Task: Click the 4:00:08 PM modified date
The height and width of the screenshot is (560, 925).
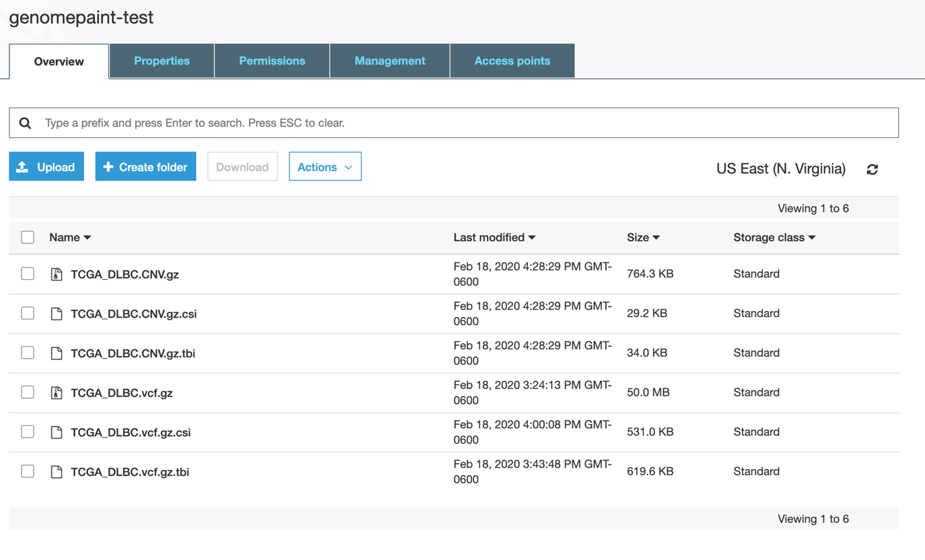Action: click(533, 432)
